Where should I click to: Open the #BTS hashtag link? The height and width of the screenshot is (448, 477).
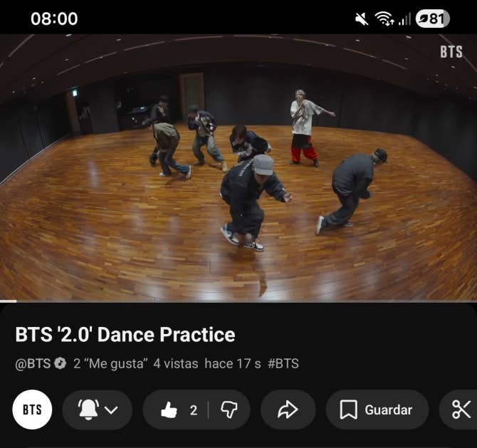point(283,363)
